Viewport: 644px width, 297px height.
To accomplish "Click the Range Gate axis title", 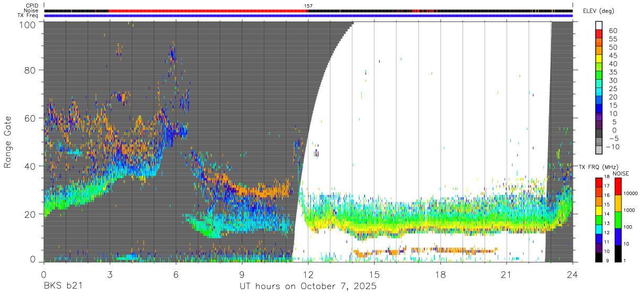I will [8, 142].
